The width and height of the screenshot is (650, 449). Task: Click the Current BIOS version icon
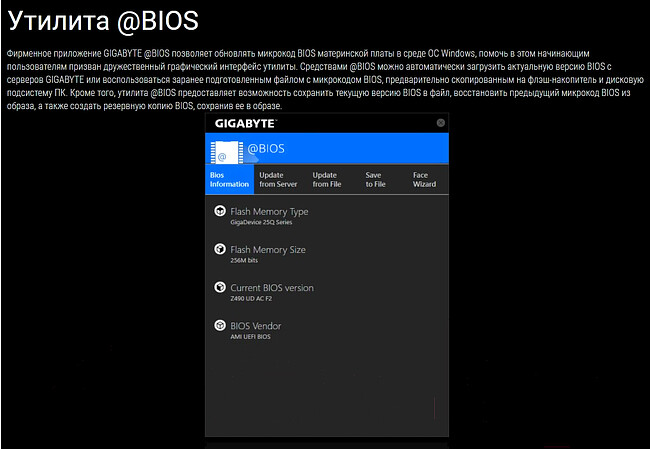[220, 287]
